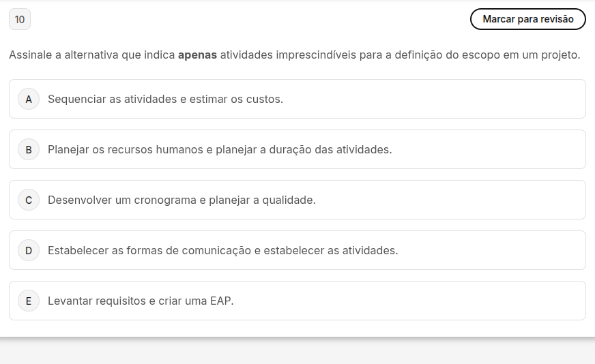Click the word EAP in option E
595x364 pixels.
pyautogui.click(x=220, y=301)
